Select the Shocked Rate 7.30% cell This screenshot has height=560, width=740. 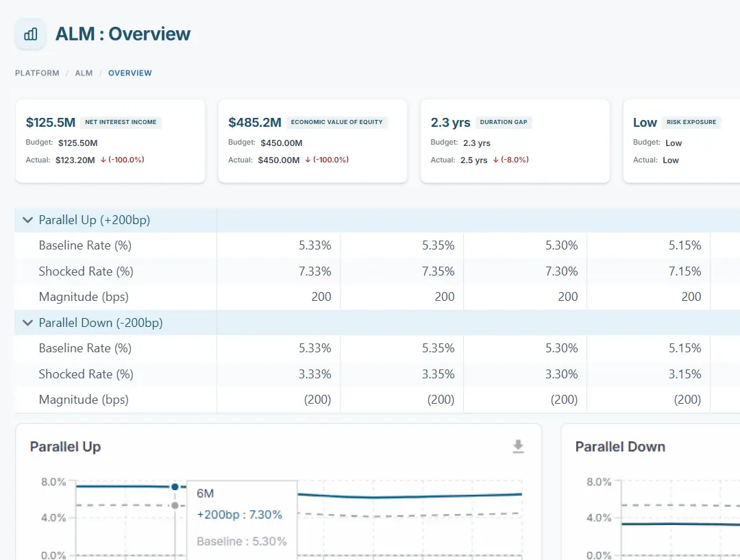coord(526,271)
